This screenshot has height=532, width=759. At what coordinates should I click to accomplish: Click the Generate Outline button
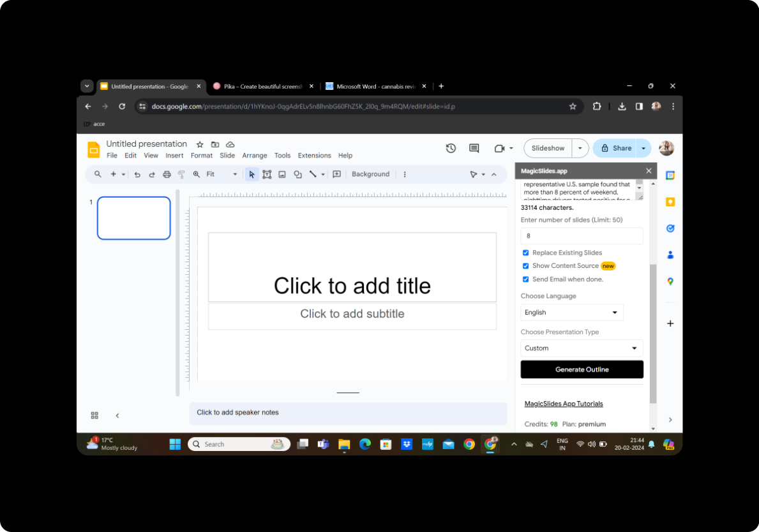pos(582,369)
